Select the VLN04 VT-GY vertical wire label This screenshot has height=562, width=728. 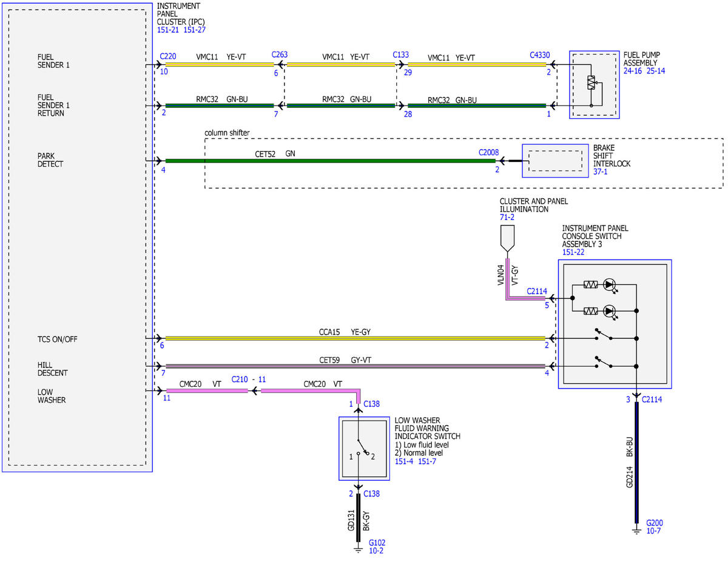click(508, 274)
